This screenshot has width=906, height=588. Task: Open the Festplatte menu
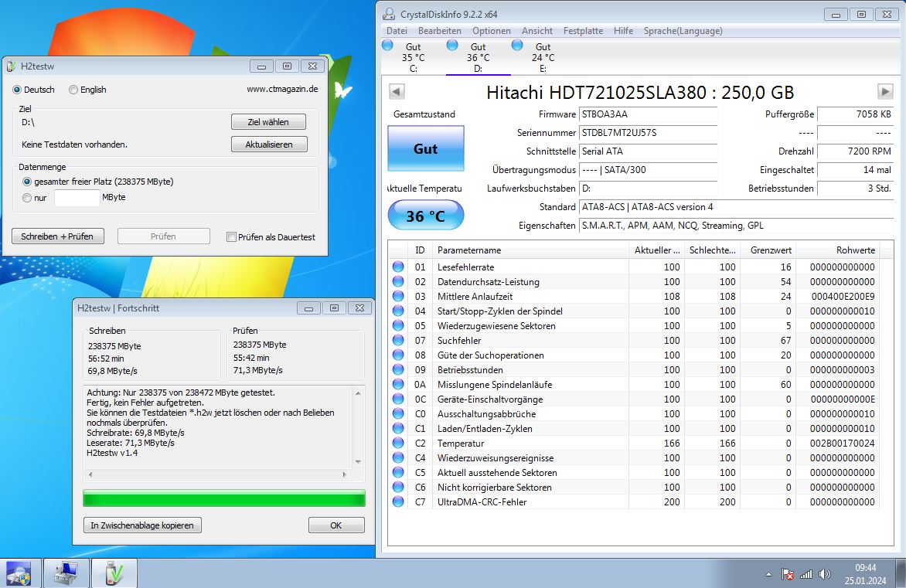584,31
